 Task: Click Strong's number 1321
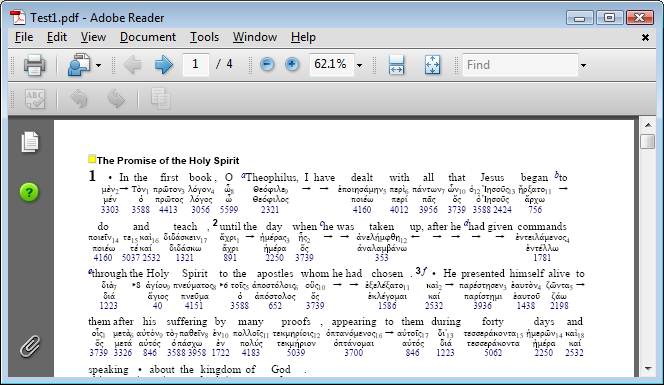(x=185, y=258)
